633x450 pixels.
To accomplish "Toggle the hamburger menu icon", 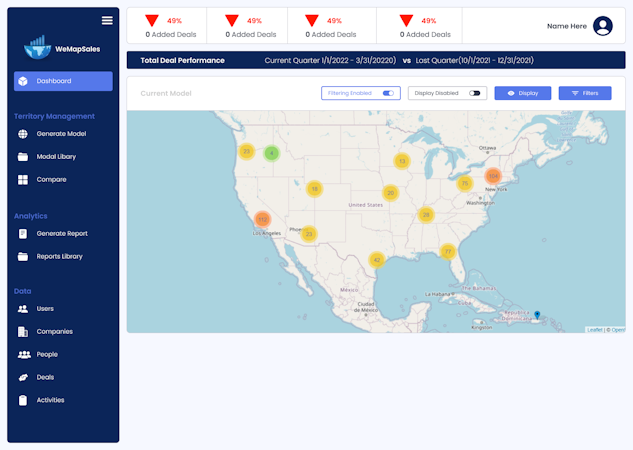I will click(107, 21).
